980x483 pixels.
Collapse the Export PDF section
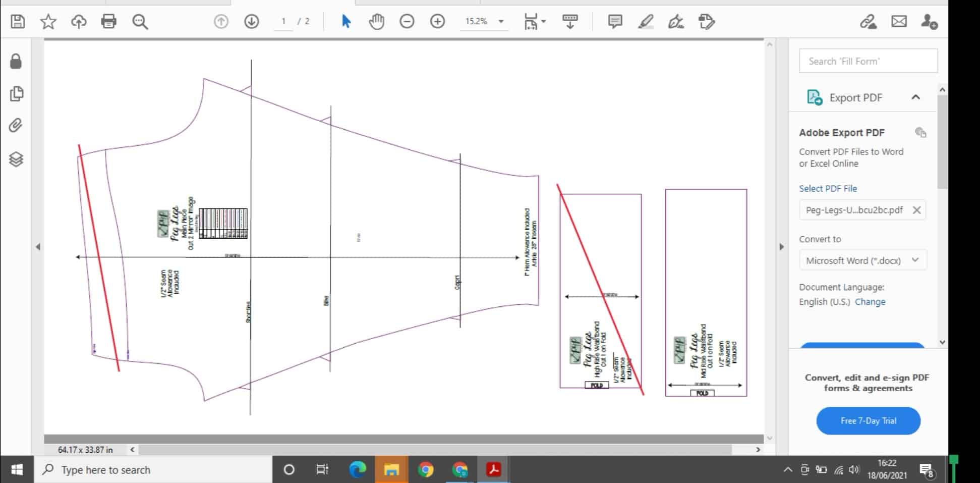coord(915,97)
